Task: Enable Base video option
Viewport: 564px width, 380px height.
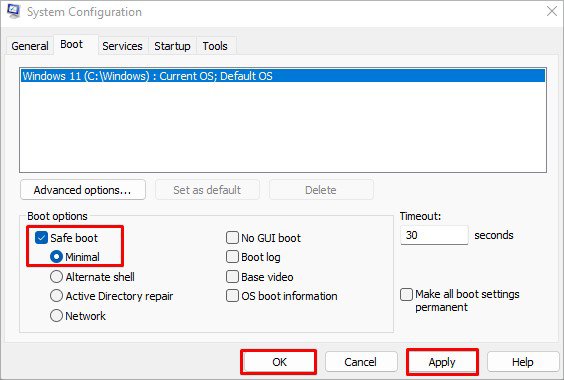Action: tap(232, 277)
